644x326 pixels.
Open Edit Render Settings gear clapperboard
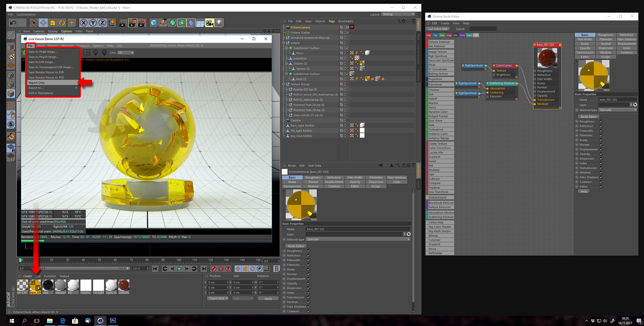[142, 23]
